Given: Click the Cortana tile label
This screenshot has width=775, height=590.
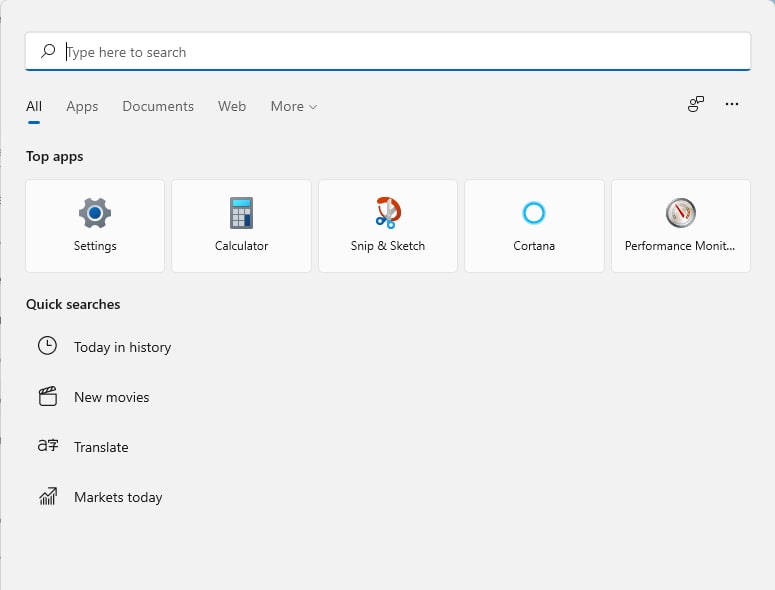Looking at the screenshot, I should [x=534, y=246].
